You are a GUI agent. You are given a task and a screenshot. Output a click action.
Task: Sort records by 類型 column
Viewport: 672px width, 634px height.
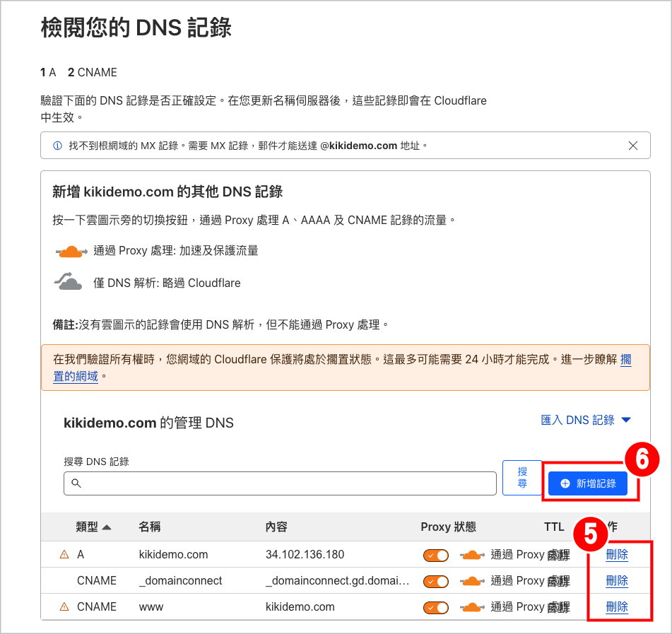[93, 527]
